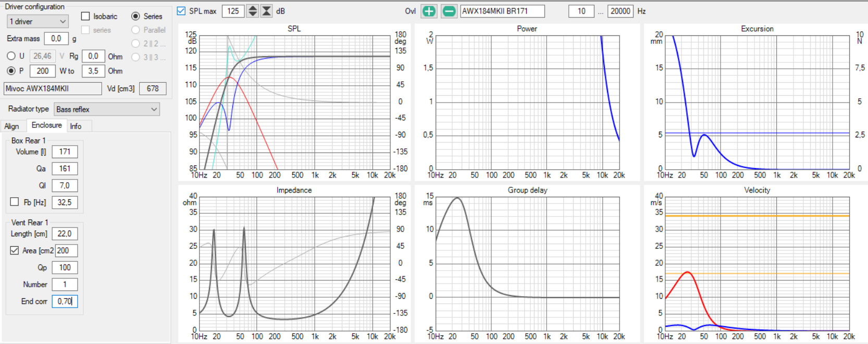Enable the Isobaric checkbox
This screenshot has height=344, width=868.
click(x=86, y=17)
